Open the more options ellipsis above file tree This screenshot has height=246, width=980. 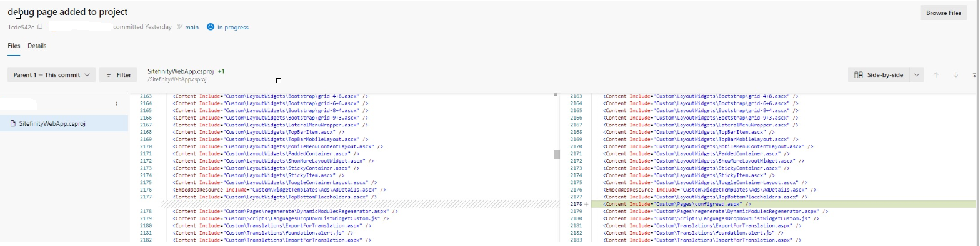[116, 104]
